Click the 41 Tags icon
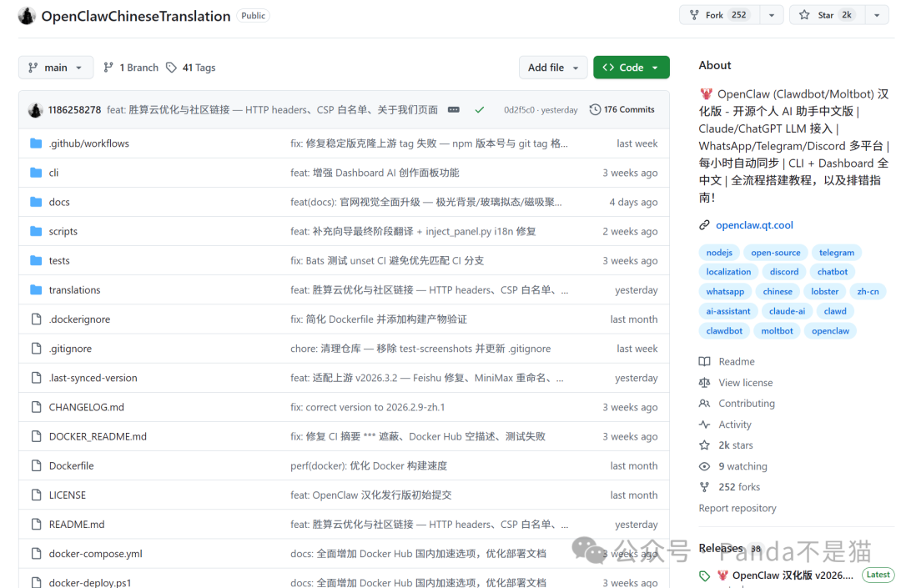The height and width of the screenshot is (588, 901). coord(171,68)
